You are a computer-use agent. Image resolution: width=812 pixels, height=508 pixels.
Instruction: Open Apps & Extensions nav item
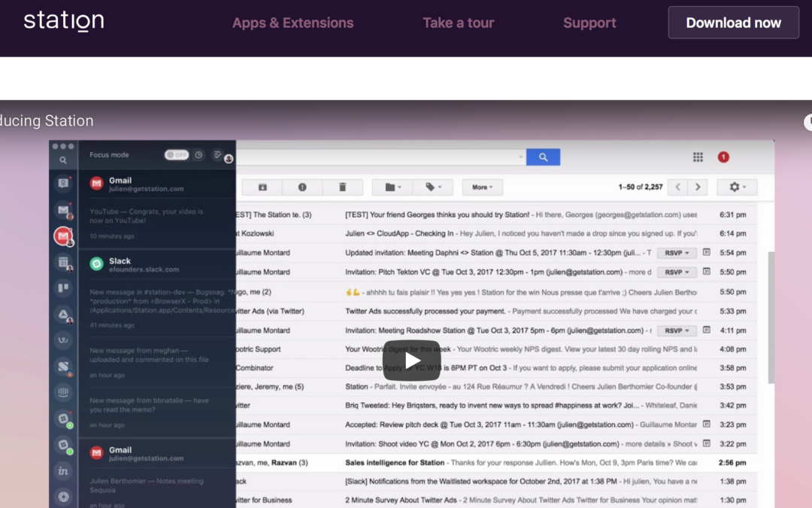[x=292, y=23]
